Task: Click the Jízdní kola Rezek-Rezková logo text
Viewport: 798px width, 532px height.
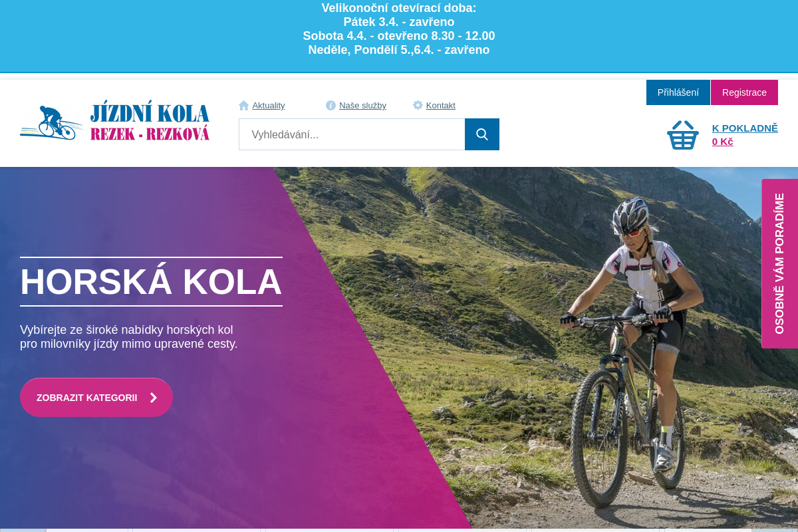Action: [x=150, y=122]
